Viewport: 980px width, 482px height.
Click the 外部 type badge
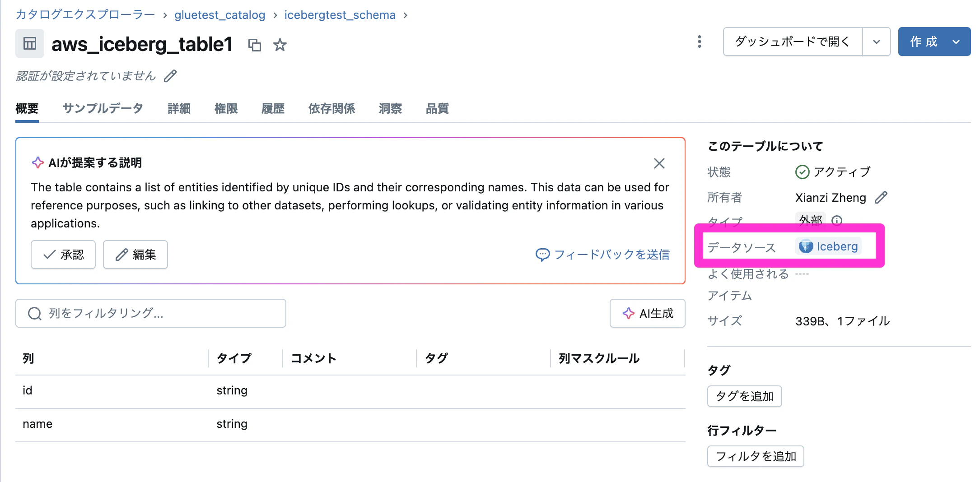pyautogui.click(x=811, y=220)
